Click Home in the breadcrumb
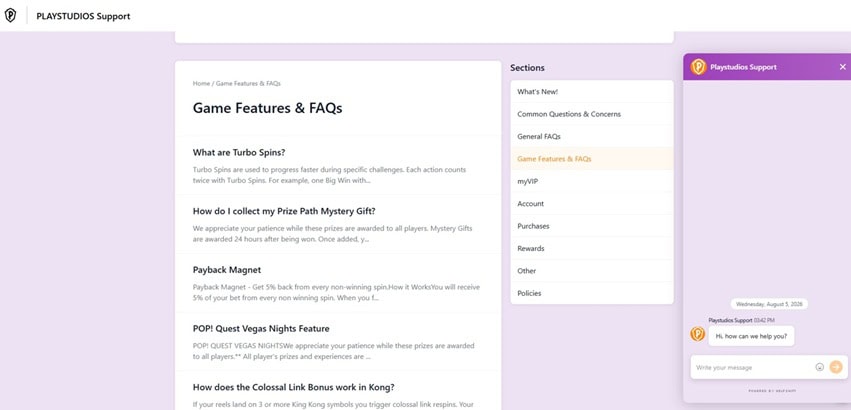This screenshot has height=410, width=851. click(x=201, y=84)
